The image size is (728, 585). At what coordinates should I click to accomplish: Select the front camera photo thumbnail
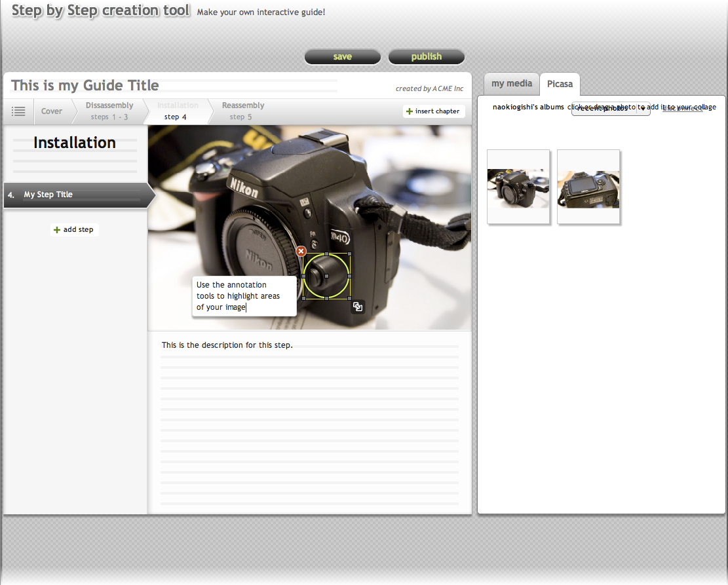(518, 187)
